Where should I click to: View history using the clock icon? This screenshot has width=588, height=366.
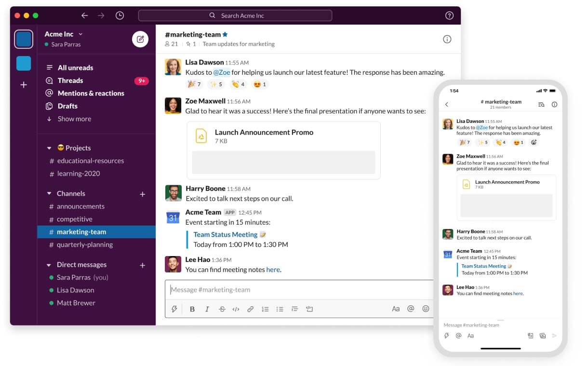coord(120,15)
